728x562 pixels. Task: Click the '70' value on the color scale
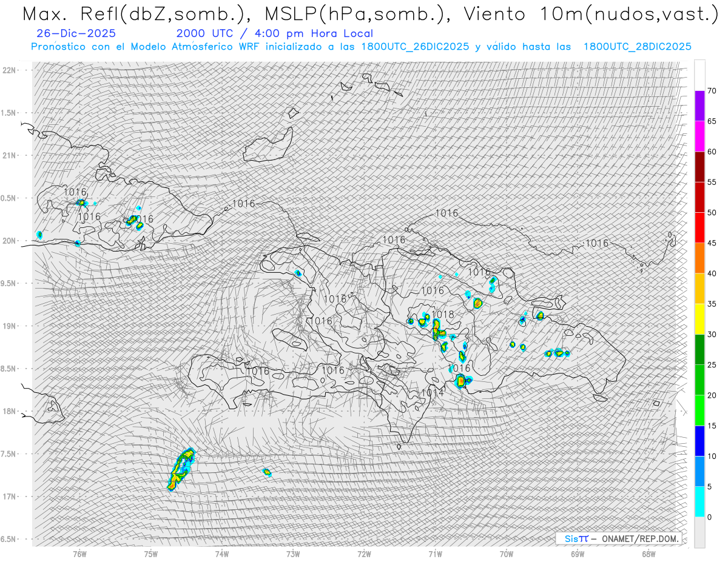712,91
